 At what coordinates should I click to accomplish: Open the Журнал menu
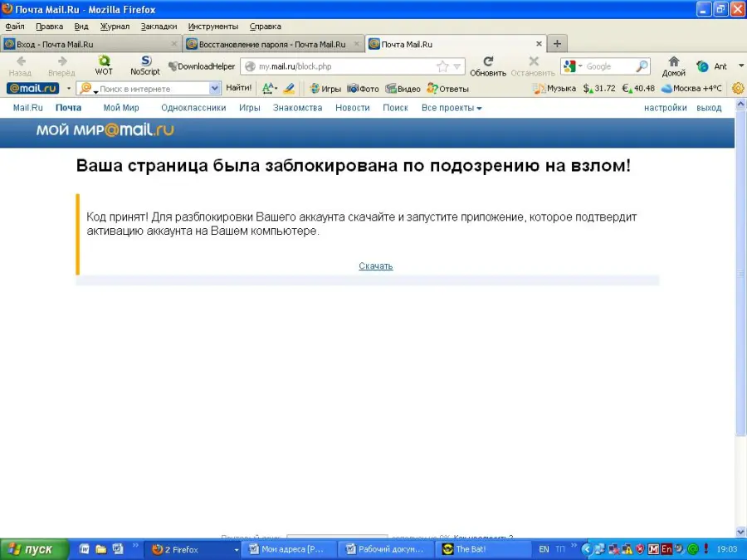pyautogui.click(x=115, y=27)
